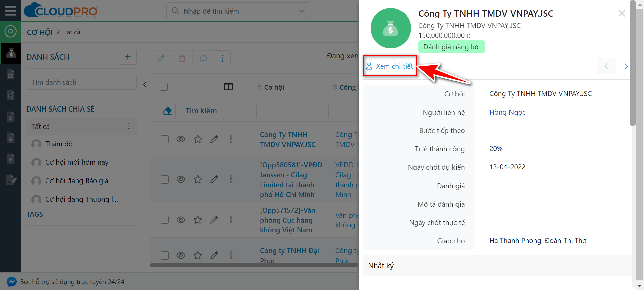
Task: Open more options for Cục hàng không row
Action: click(x=231, y=220)
